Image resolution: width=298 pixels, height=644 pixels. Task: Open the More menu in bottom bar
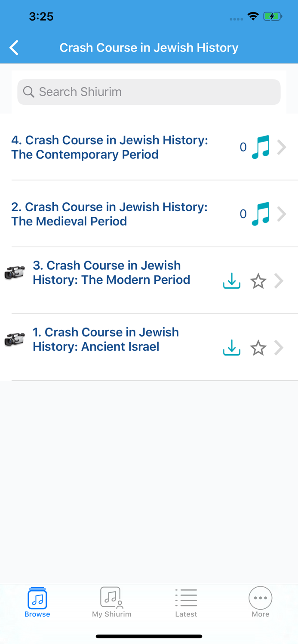click(260, 602)
